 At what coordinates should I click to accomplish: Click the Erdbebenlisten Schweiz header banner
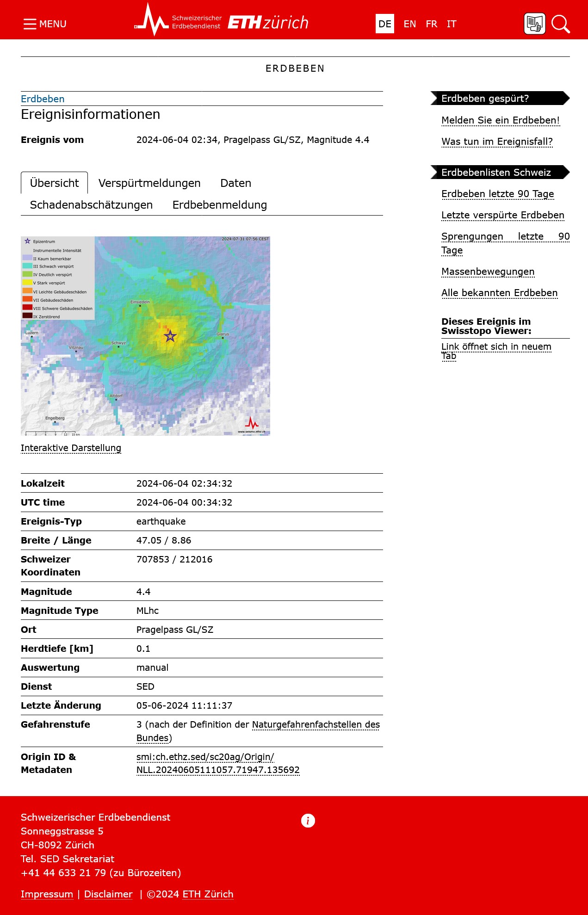pyautogui.click(x=500, y=172)
